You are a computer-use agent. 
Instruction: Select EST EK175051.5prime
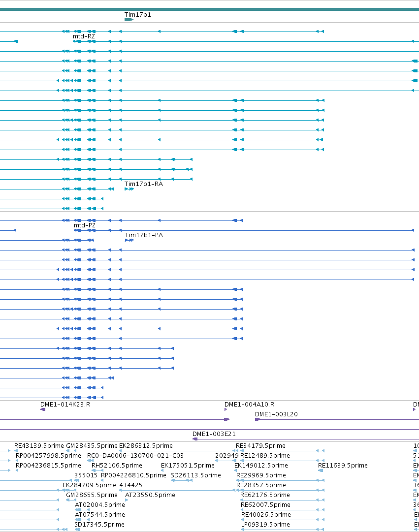pos(188,466)
